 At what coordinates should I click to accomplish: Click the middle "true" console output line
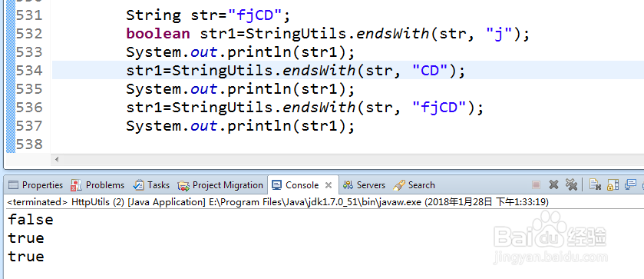(x=26, y=237)
